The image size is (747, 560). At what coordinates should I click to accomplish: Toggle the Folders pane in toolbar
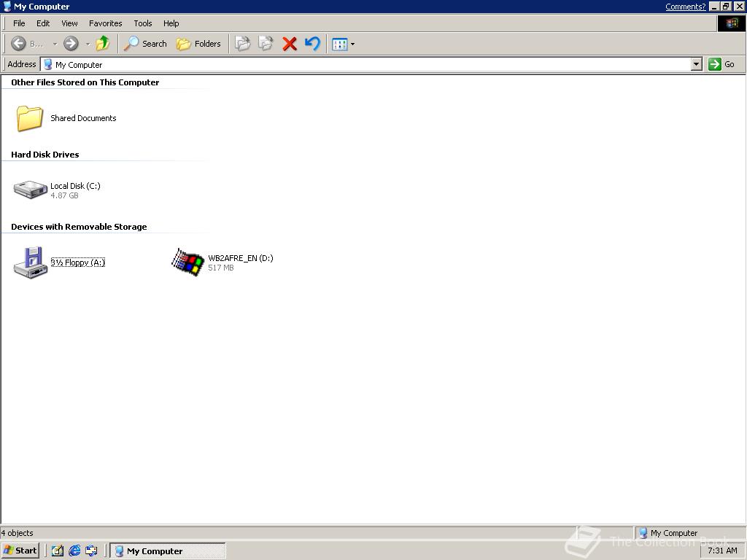point(198,44)
